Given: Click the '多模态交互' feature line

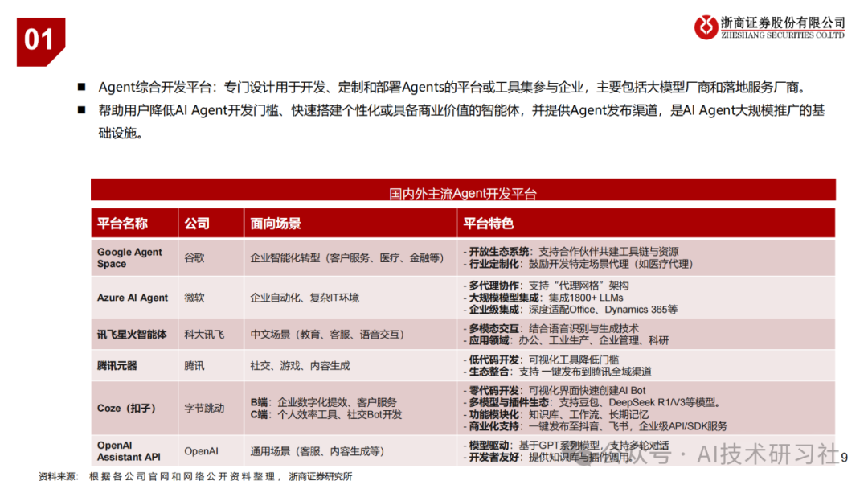Looking at the screenshot, I should [551, 328].
